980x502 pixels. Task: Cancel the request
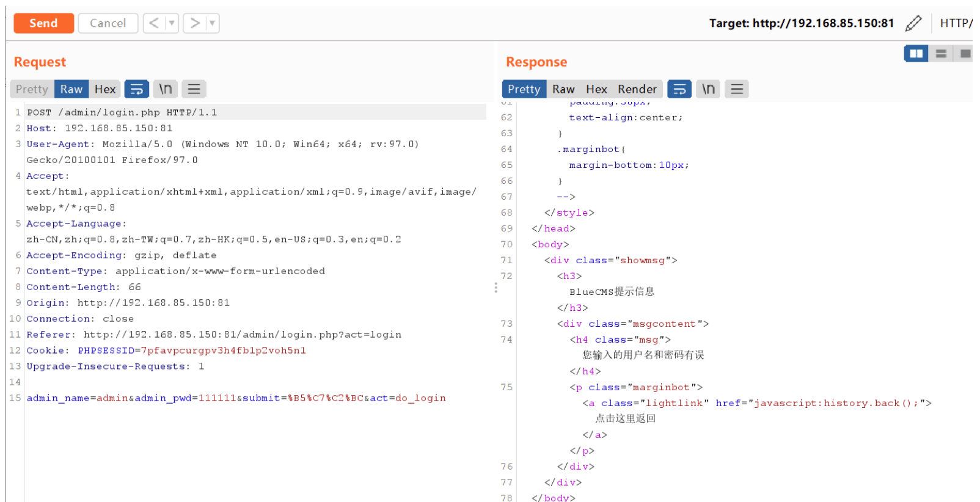pyautogui.click(x=108, y=23)
